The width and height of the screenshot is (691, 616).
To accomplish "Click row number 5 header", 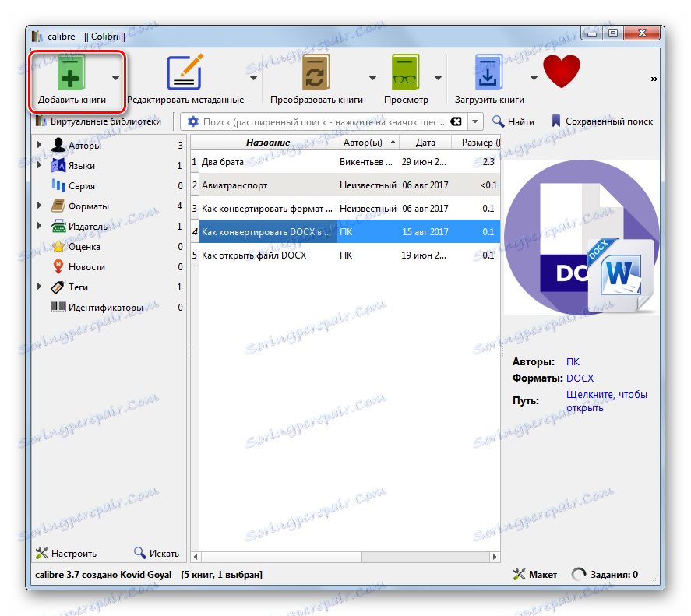I will [x=194, y=255].
